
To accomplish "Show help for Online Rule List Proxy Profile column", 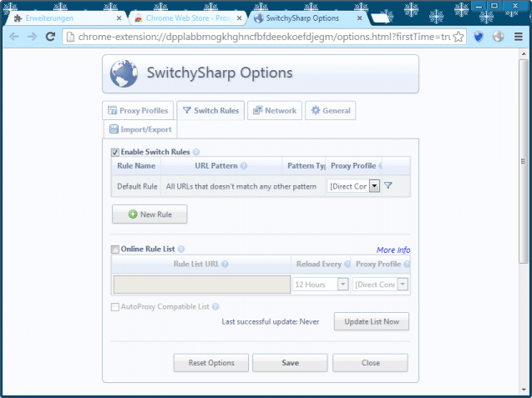I will click(407, 264).
